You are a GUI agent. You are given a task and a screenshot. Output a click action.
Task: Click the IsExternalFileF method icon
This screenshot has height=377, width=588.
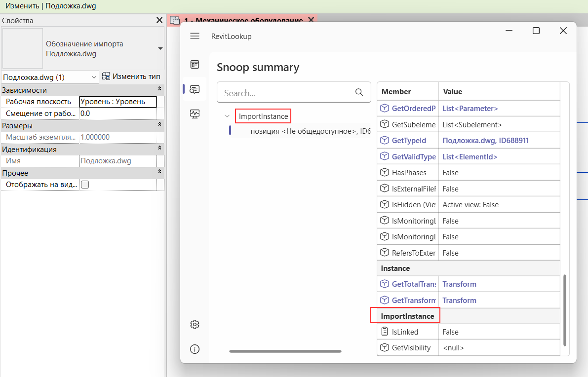(385, 188)
